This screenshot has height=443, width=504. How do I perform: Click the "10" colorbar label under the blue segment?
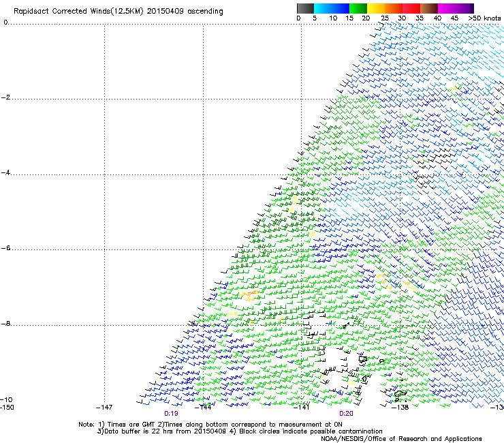[x=333, y=18]
